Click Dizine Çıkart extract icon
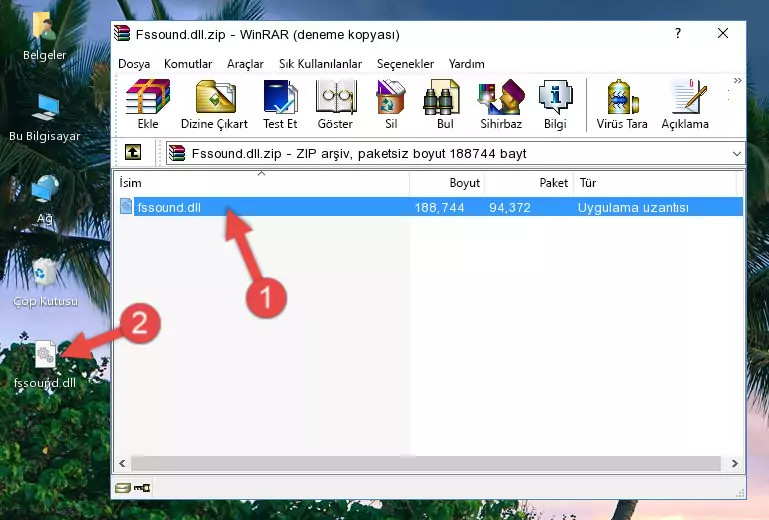Image resolution: width=769 pixels, height=520 pixels. [x=215, y=104]
